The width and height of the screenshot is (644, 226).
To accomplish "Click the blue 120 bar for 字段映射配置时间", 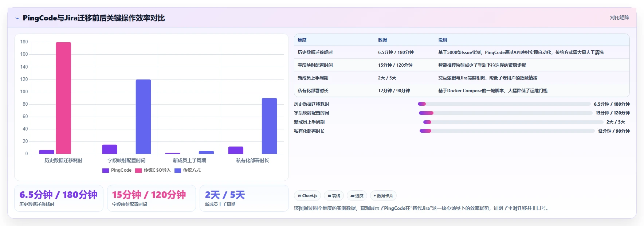I will click(143, 117).
